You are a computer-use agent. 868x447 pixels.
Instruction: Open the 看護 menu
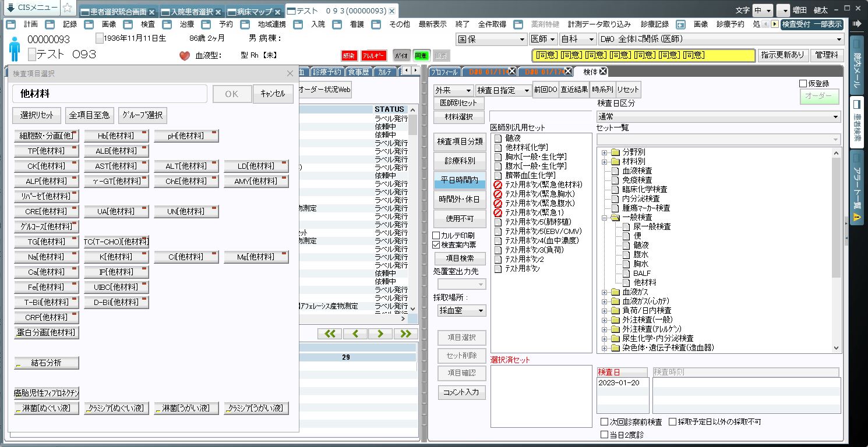click(357, 24)
